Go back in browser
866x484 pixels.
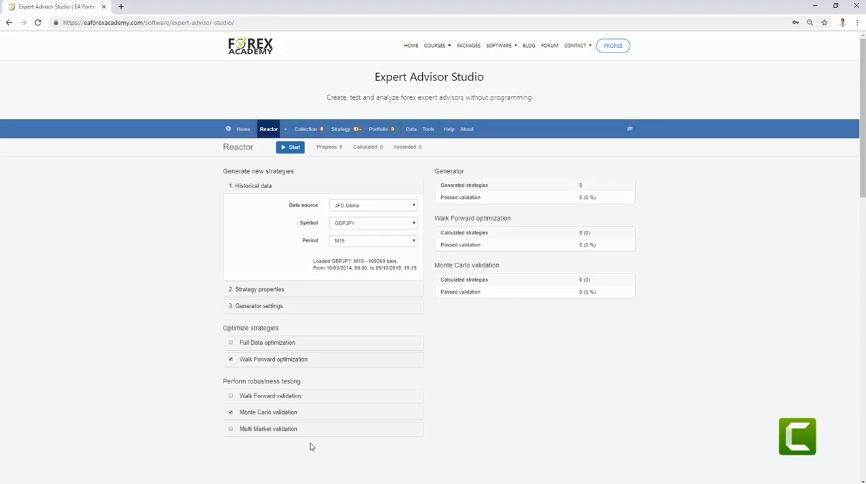coord(9,23)
